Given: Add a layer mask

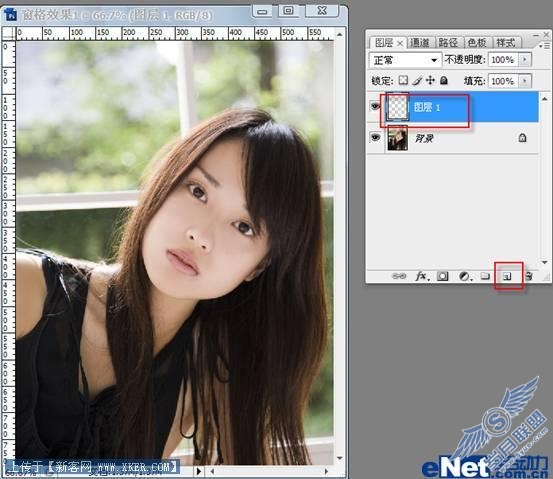Looking at the screenshot, I should point(443,276).
